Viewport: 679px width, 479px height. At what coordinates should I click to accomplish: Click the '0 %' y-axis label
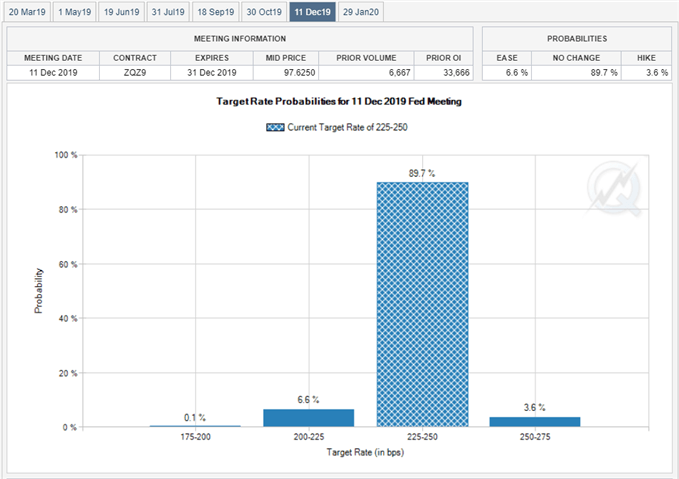point(70,427)
